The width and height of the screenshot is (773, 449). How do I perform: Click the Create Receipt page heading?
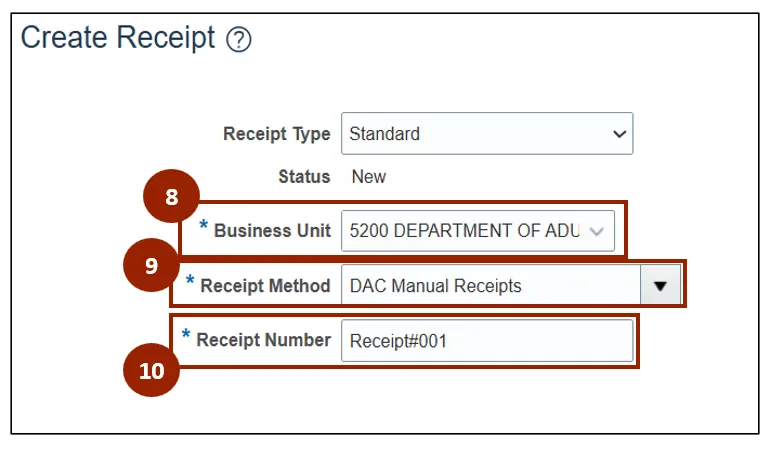tap(118, 38)
